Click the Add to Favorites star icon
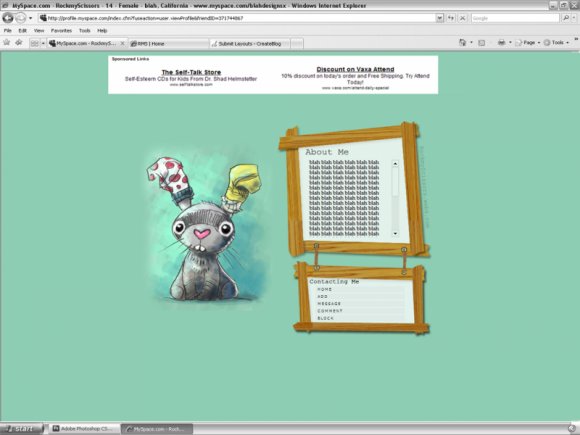 click(x=19, y=43)
